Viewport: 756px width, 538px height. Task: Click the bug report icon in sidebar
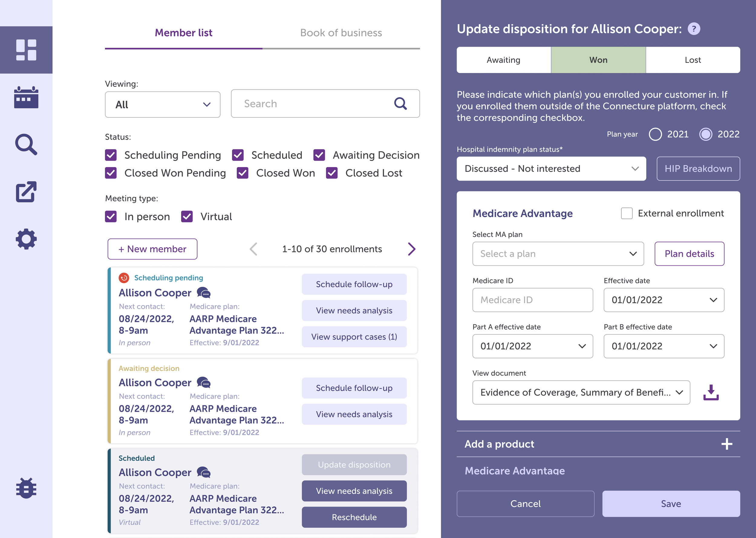pyautogui.click(x=26, y=488)
